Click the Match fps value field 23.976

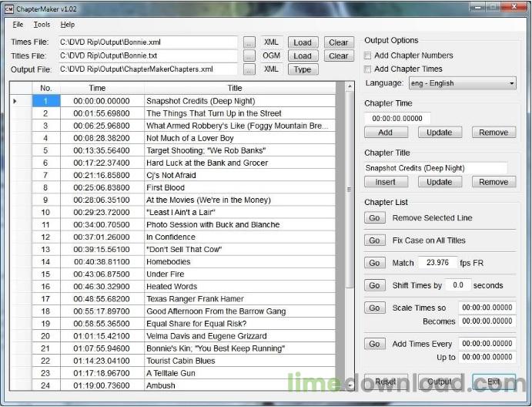437,263
